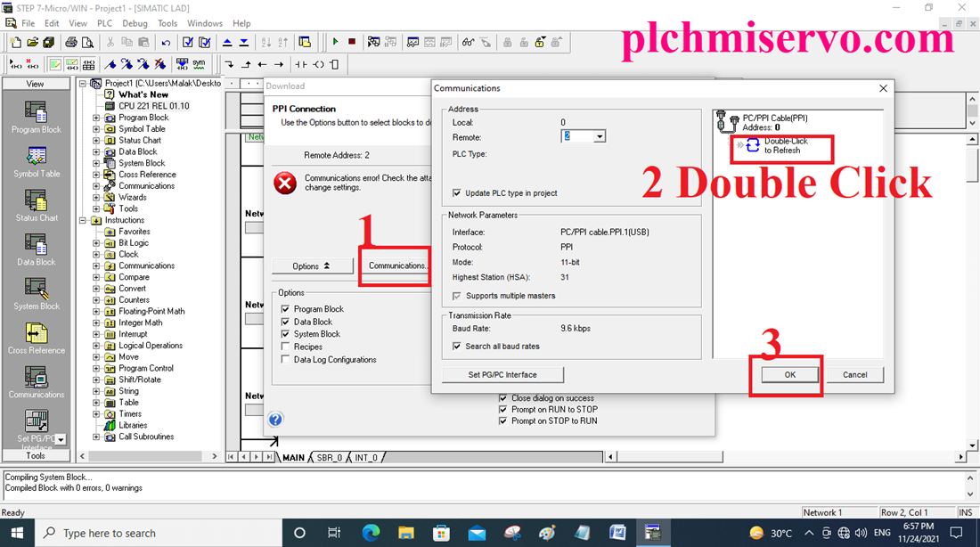Click the Windows search box
Viewport: 980px width, 547px height.
coord(158,533)
